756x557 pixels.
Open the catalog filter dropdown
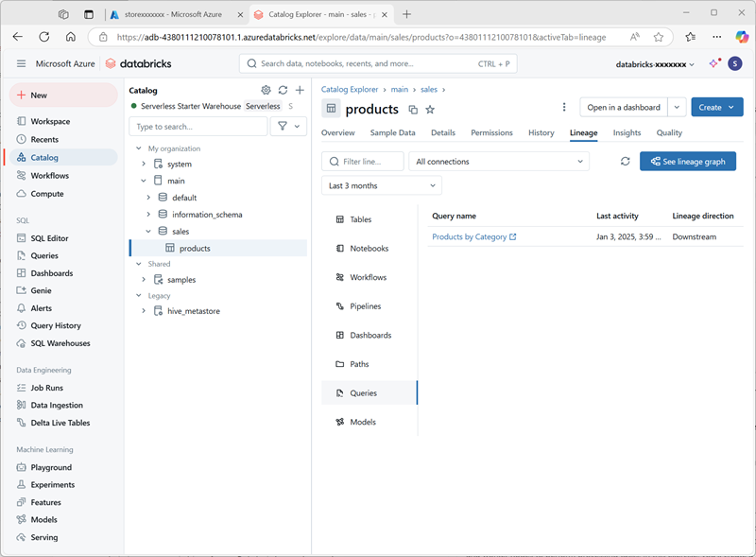pyautogui.click(x=288, y=126)
